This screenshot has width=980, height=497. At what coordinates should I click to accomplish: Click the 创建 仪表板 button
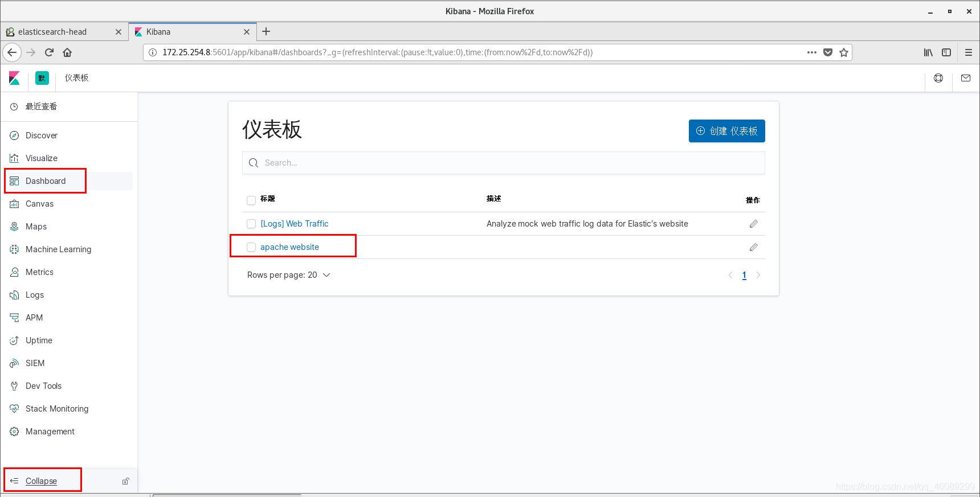(726, 131)
